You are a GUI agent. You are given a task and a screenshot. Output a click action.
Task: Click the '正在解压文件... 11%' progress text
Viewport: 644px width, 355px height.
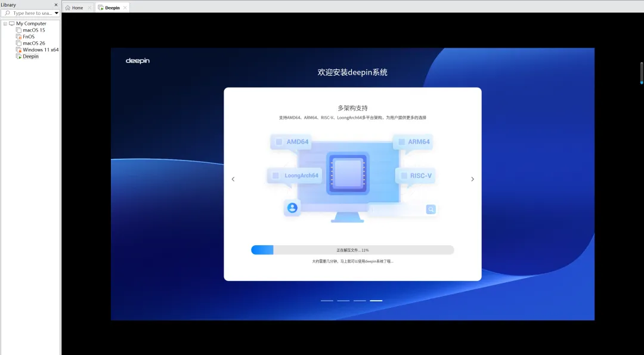click(352, 250)
